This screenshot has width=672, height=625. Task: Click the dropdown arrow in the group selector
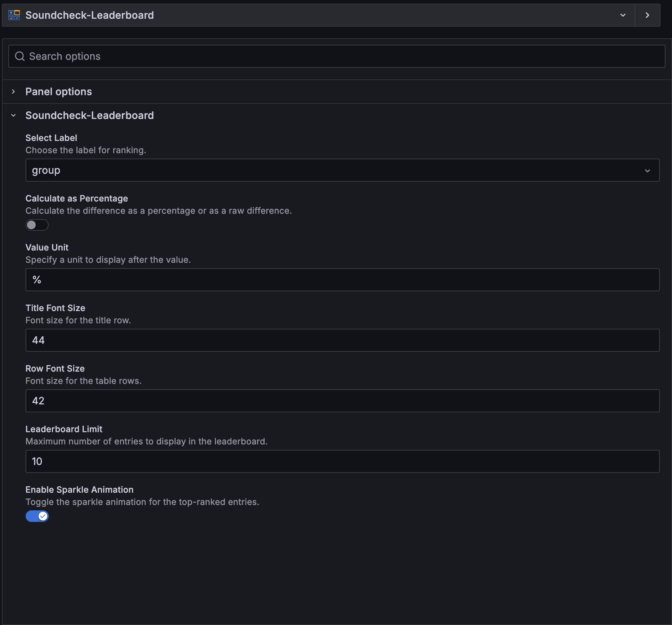[648, 170]
